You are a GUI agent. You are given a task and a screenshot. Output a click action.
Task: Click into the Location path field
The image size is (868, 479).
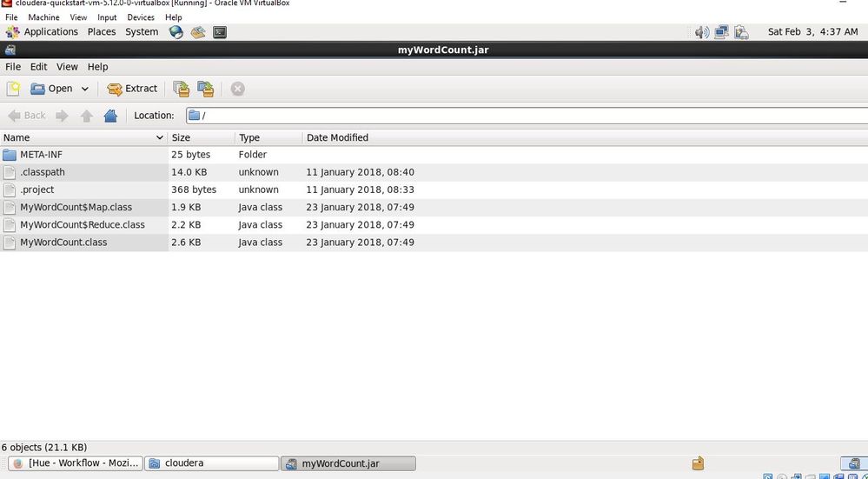(527, 115)
